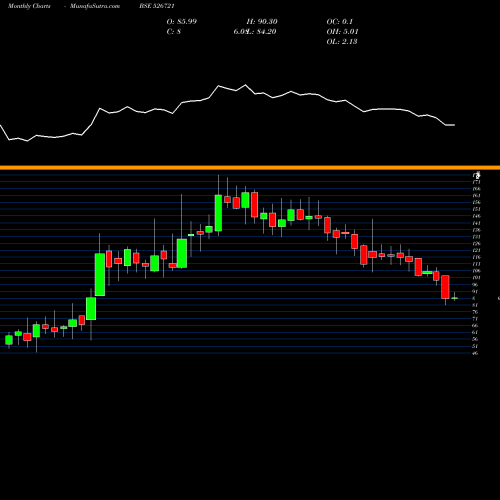Image resolution: width=500 pixels, height=500 pixels.
Task: Select the low price 'L: 84.20'
Action: point(262,32)
